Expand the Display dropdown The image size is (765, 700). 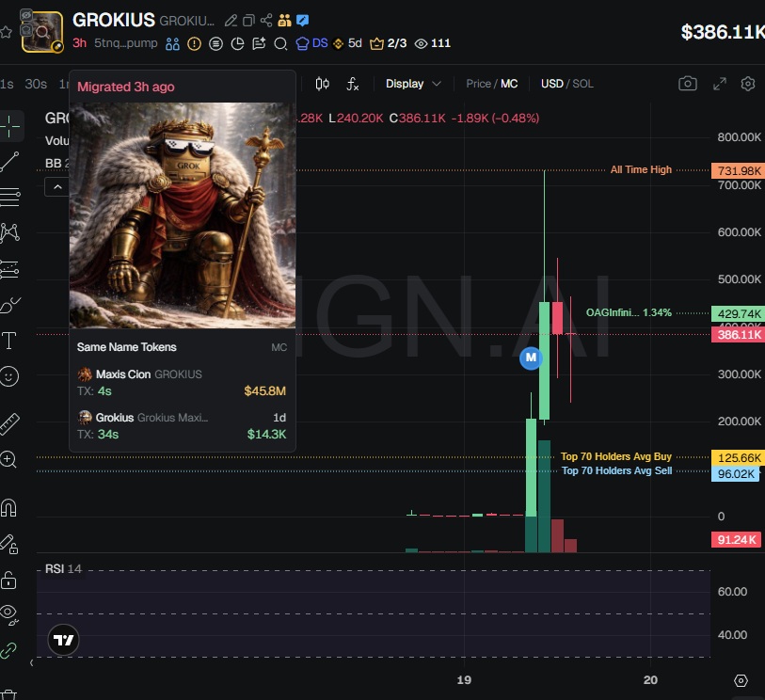coord(413,84)
